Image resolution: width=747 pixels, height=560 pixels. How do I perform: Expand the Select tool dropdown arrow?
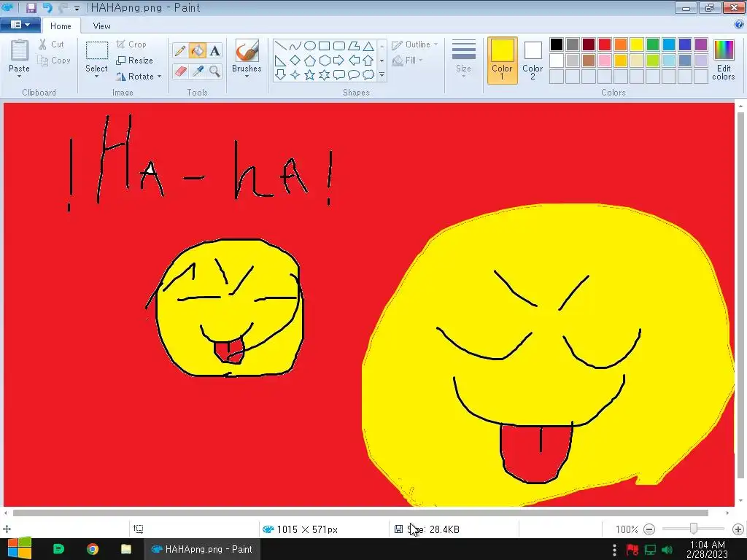click(x=96, y=75)
